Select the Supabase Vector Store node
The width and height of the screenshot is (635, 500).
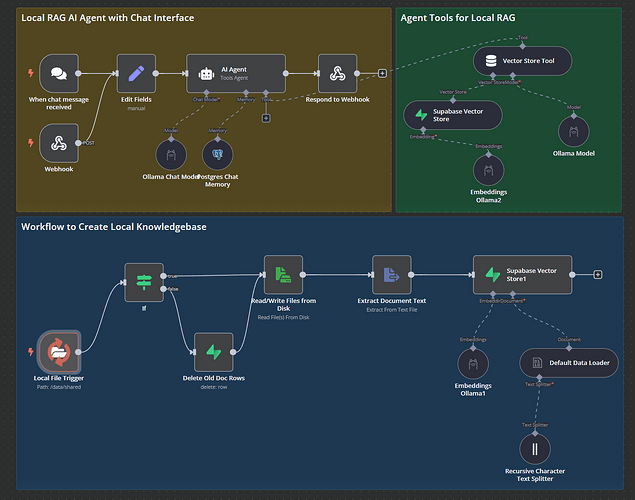pyautogui.click(x=453, y=115)
